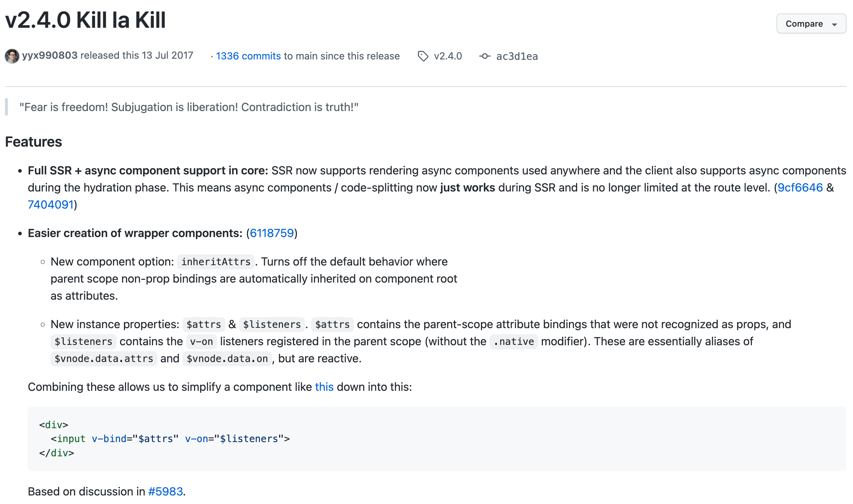
Task: Click the inheritAttrs inline code
Action: click(216, 262)
